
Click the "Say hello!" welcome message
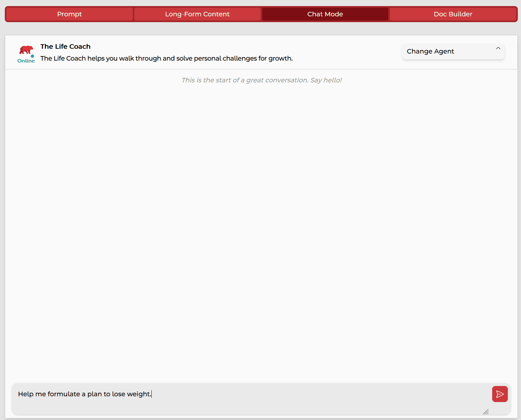262,80
